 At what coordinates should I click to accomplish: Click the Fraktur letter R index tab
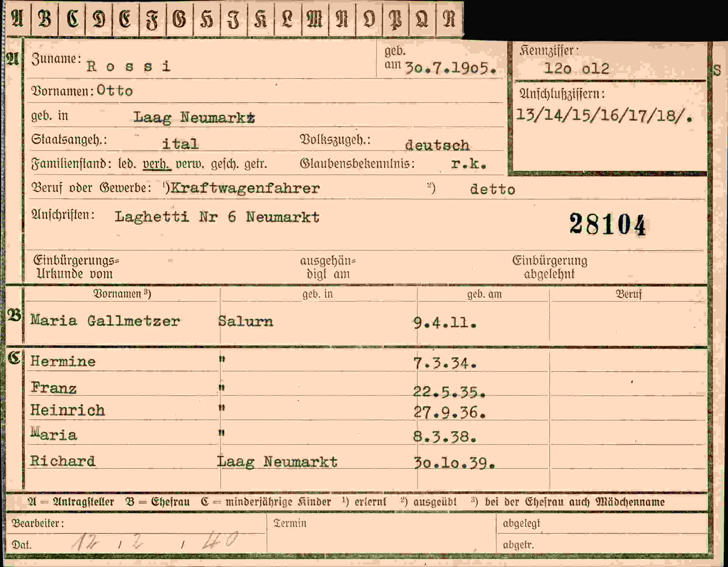point(449,19)
